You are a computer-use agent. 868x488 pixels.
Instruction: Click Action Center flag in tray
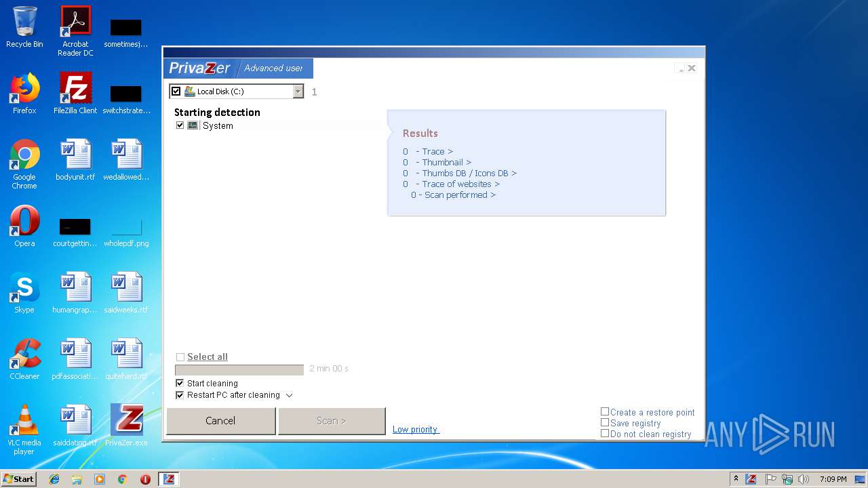(770, 479)
